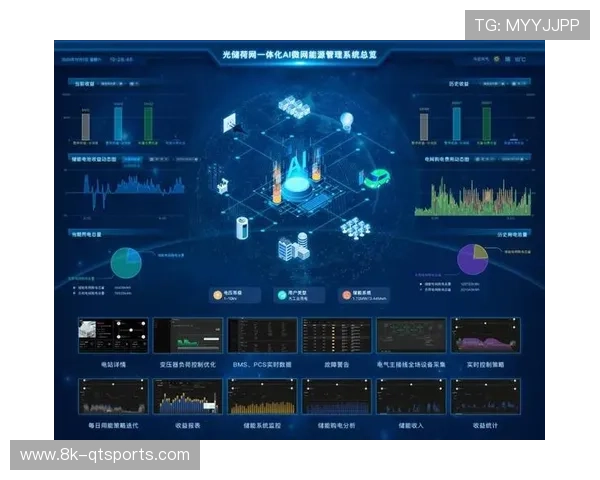Select the solar panel array icon
The height and width of the screenshot is (480, 600).
[x=355, y=229]
